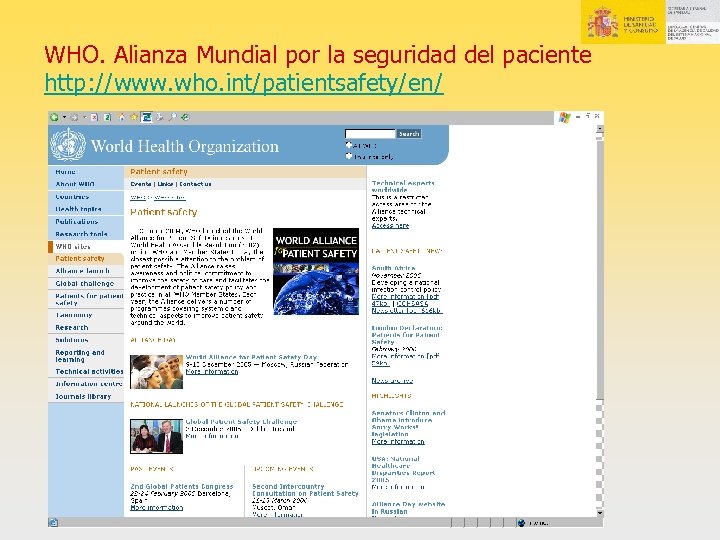Select the highlighted Patient safety sidebar item

tap(80, 259)
